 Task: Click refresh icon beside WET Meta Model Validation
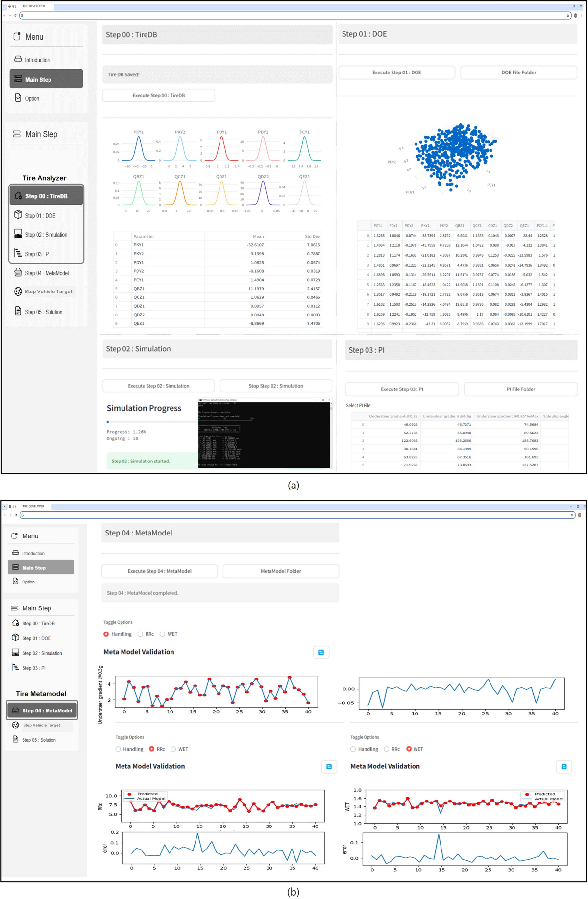pyautogui.click(x=564, y=767)
